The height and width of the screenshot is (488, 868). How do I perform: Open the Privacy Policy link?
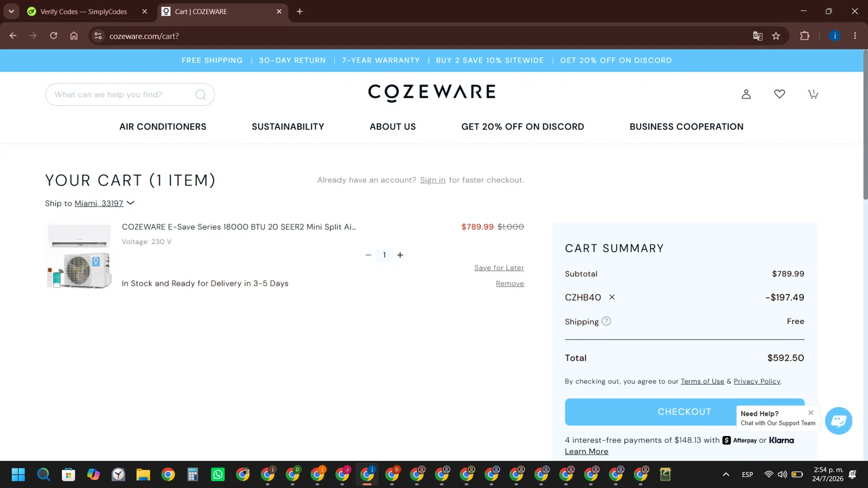pyautogui.click(x=757, y=381)
